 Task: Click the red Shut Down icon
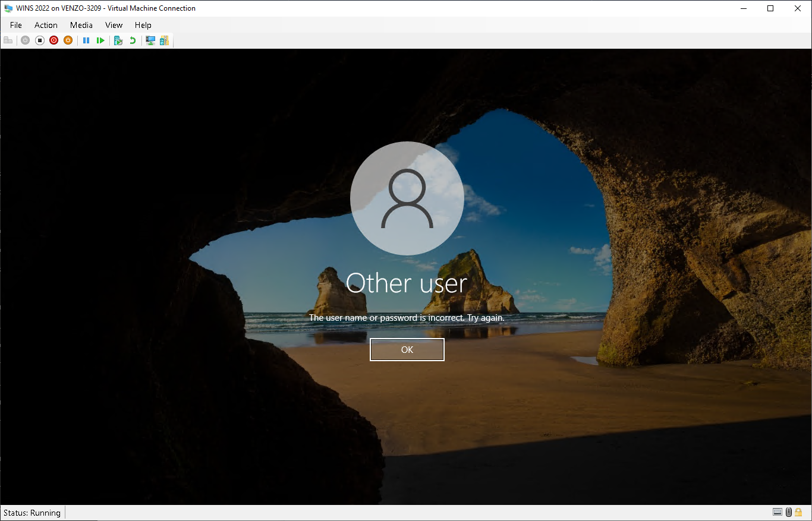[x=54, y=40]
